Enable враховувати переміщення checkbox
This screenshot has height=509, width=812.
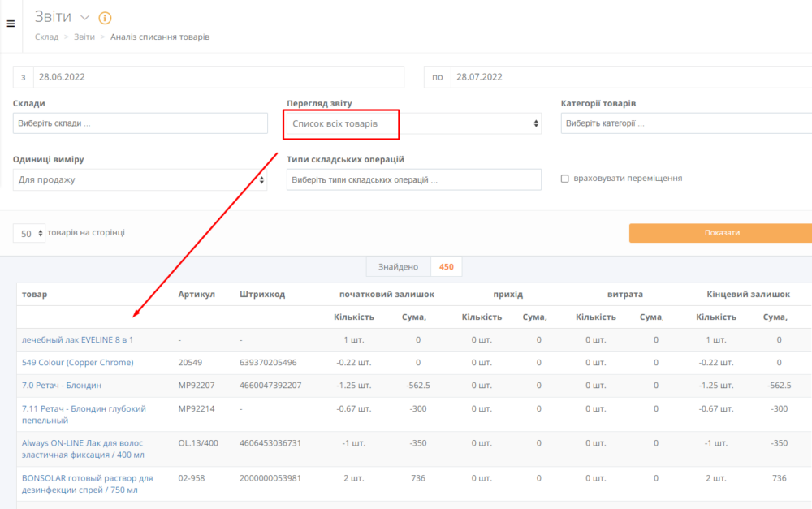pyautogui.click(x=564, y=179)
